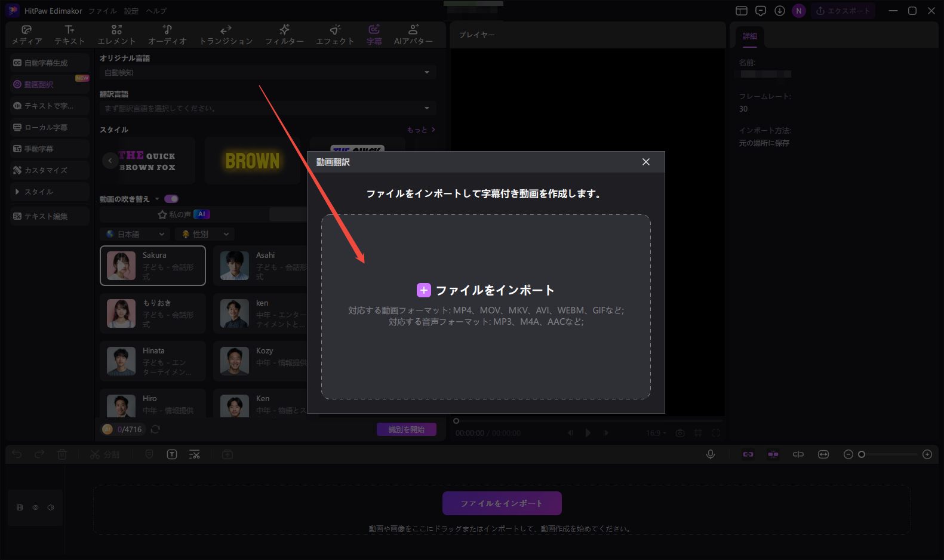Open the オリジナル言語 dropdown
Viewport: 944px width, 560px height.
coord(267,72)
